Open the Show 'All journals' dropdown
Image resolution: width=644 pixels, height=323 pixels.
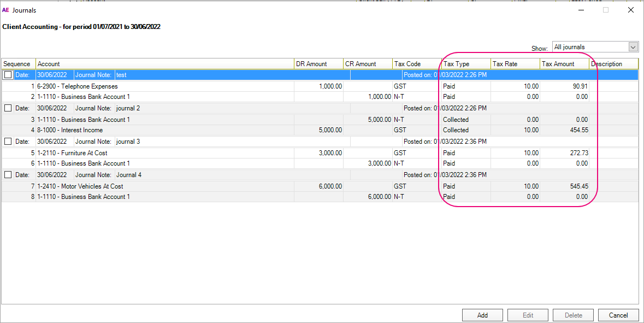pyautogui.click(x=633, y=47)
